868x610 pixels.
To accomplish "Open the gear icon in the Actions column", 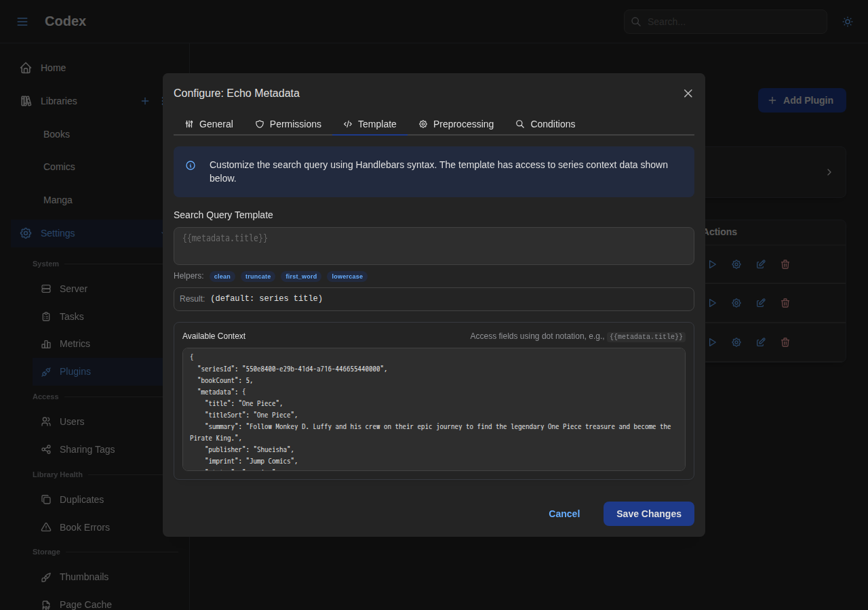I will point(736,264).
